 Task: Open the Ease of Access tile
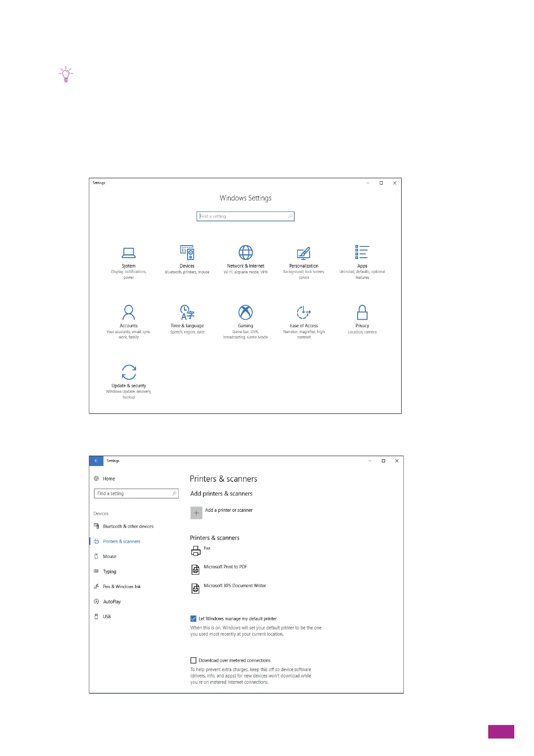point(304,322)
